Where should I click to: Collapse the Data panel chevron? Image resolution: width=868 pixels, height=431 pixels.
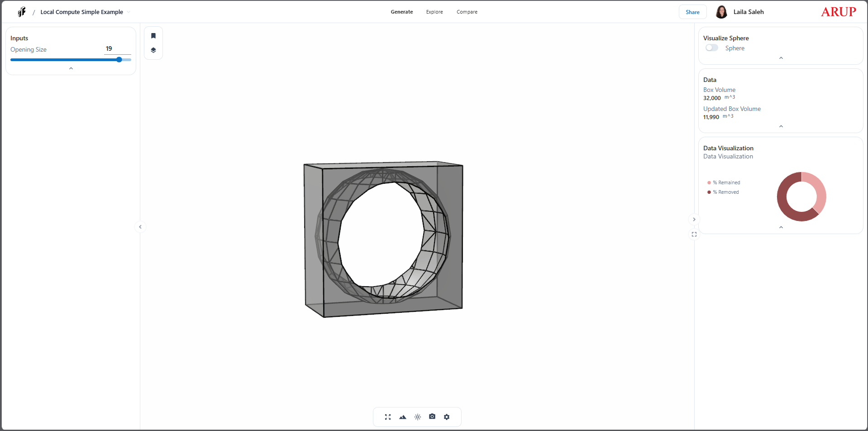tap(781, 126)
